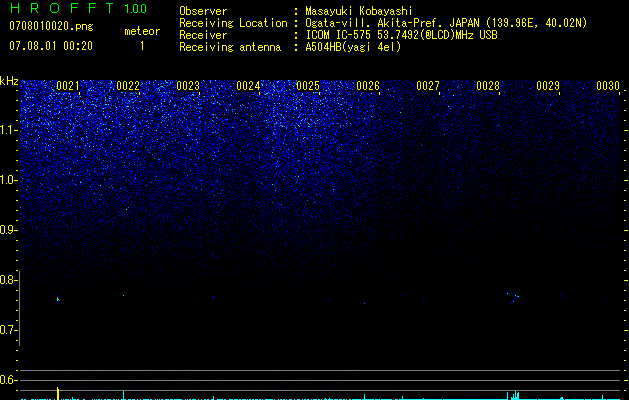Click the 0021 time marker
This screenshot has height=400, width=629.
tap(68, 86)
